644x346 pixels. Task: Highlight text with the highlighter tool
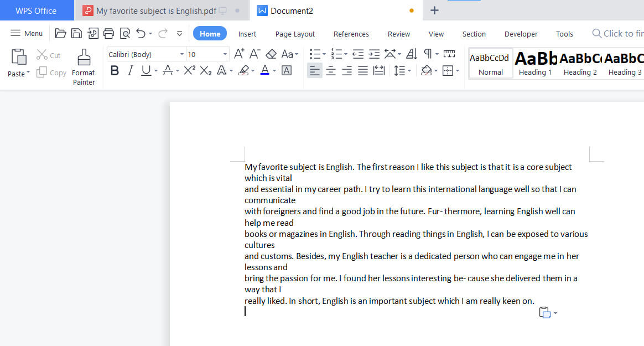tap(244, 70)
